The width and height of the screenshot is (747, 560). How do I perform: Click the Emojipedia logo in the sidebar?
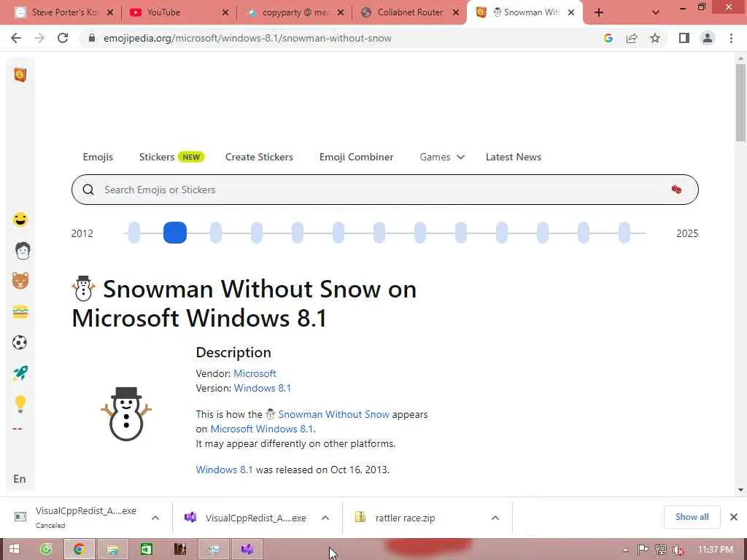tap(20, 75)
